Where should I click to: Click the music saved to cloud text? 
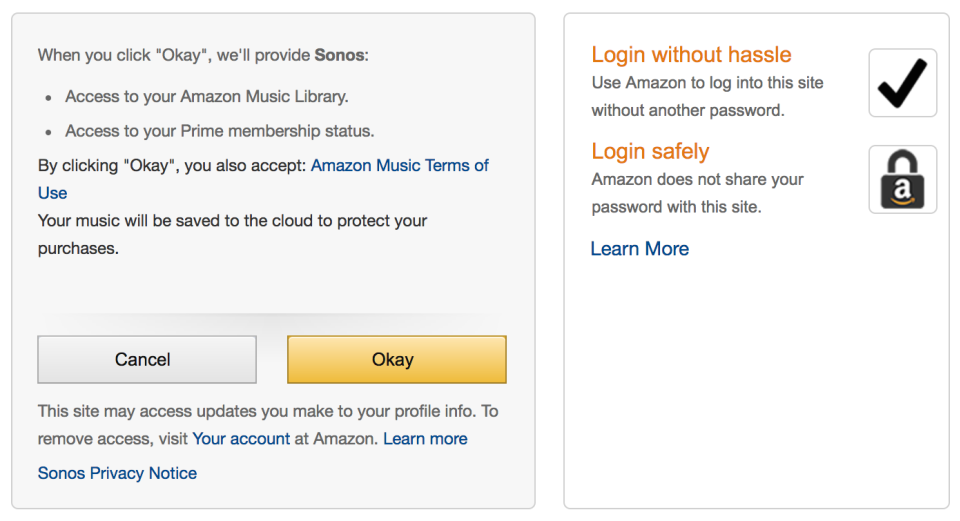coord(233,234)
